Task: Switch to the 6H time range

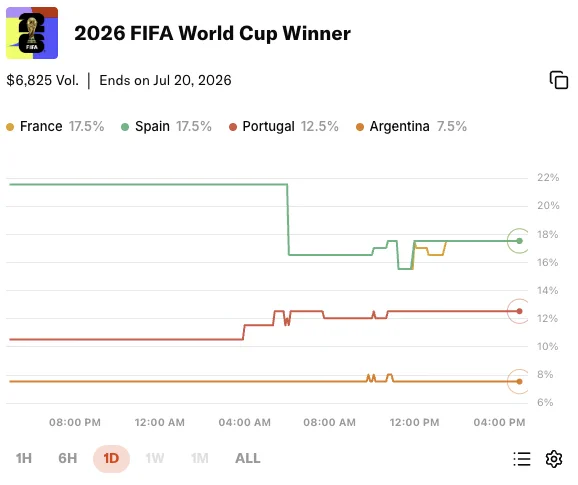Action: 68,458
